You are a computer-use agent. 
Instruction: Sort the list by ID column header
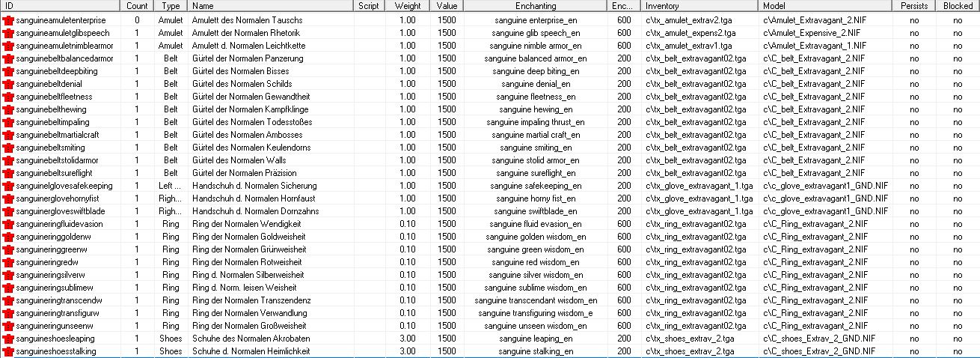pyautogui.click(x=59, y=6)
